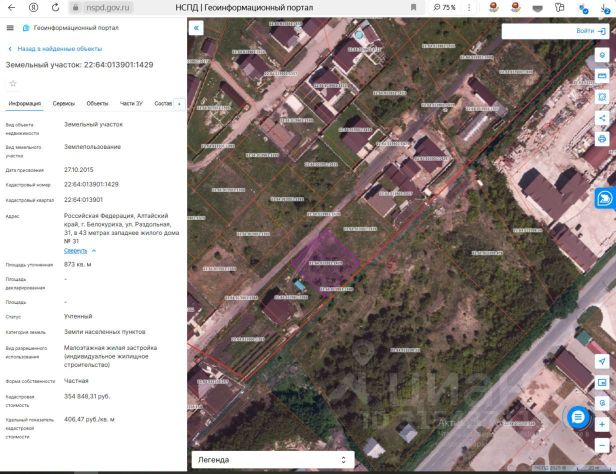Switch to the Сервисы tab
616x474 pixels.
tap(64, 103)
